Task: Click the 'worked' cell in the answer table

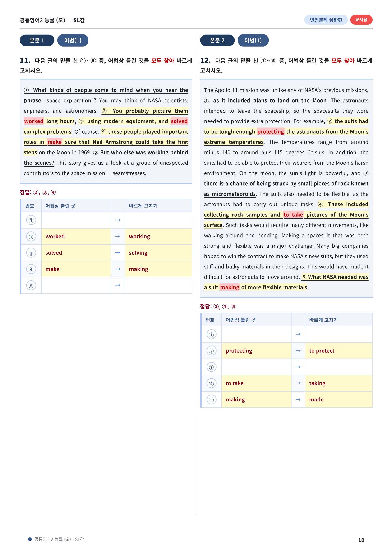Action: [76, 236]
